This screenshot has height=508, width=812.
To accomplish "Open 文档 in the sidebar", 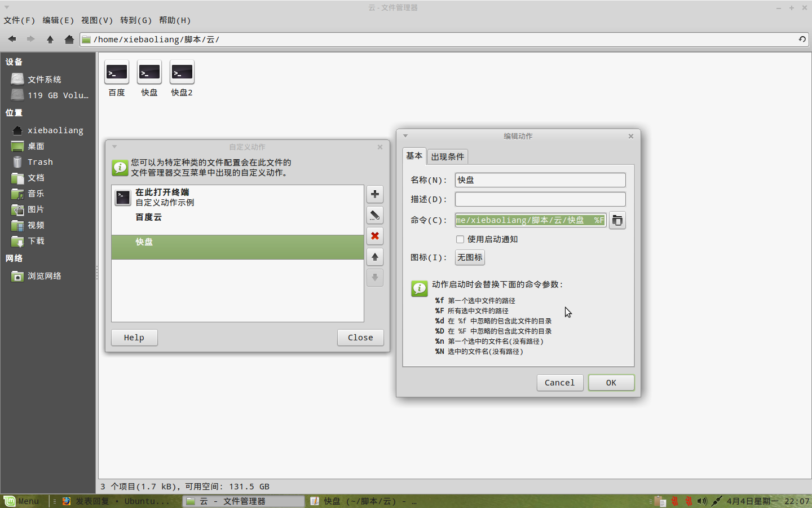I will click(x=28, y=177).
